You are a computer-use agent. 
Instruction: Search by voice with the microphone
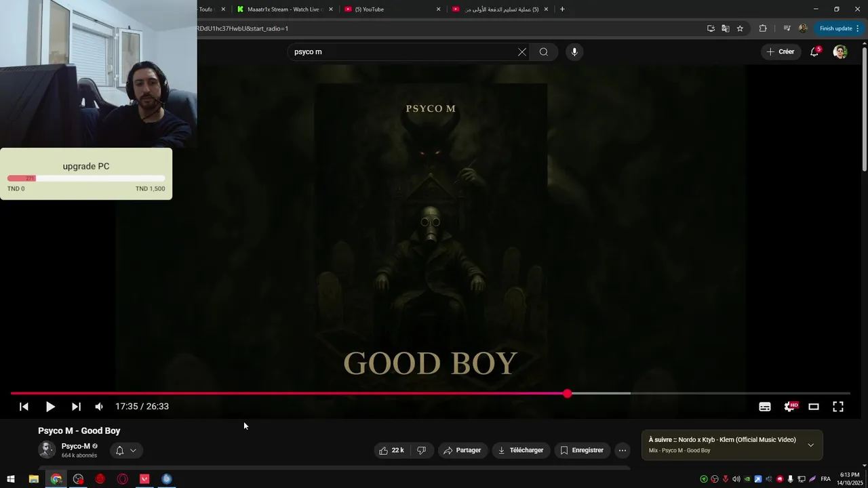coord(574,52)
